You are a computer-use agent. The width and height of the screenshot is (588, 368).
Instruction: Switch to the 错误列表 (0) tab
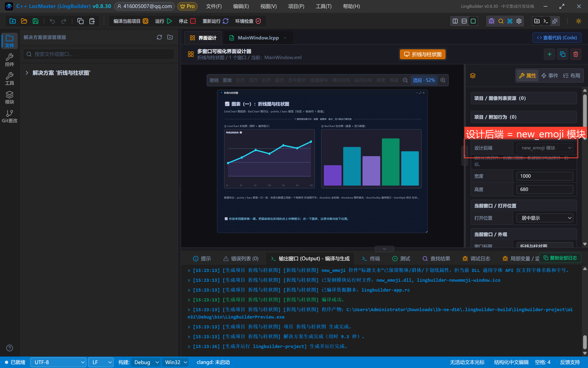(x=241, y=258)
